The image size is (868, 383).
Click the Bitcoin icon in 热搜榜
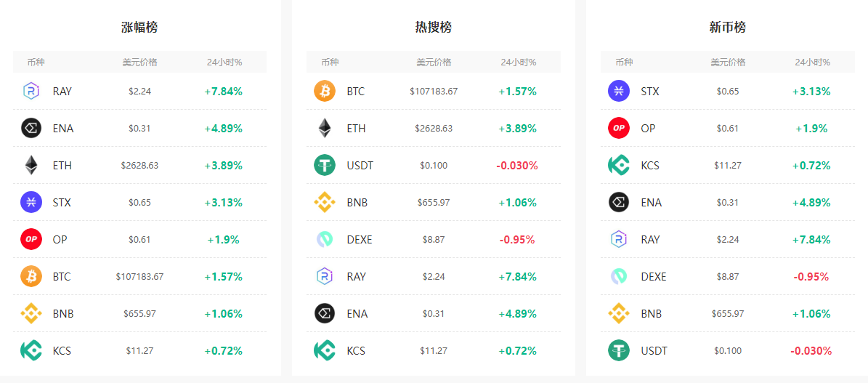pos(325,91)
